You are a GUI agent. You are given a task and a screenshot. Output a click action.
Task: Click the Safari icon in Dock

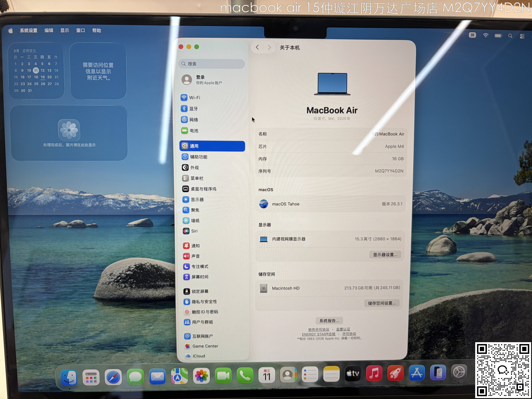pos(113,377)
